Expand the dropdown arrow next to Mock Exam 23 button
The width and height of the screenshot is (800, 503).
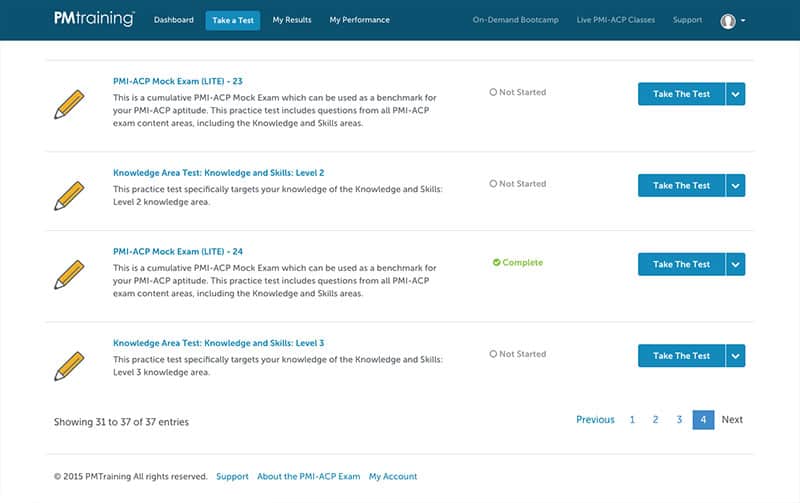coord(735,94)
